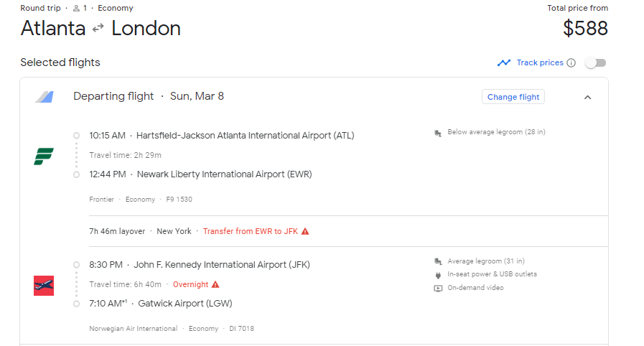Click the Change flight button
The width and height of the screenshot is (644, 346).
coord(513,97)
